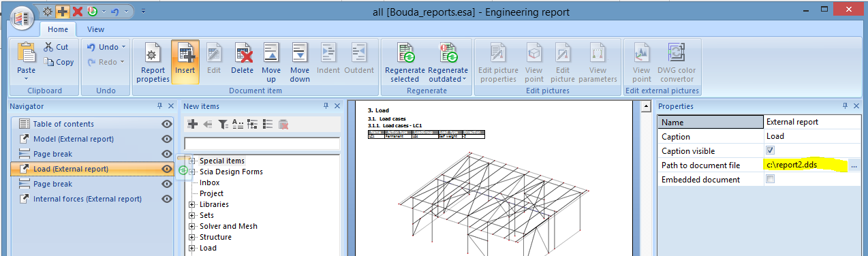
Task: Toggle the Caption visible checkbox
Action: [x=770, y=150]
